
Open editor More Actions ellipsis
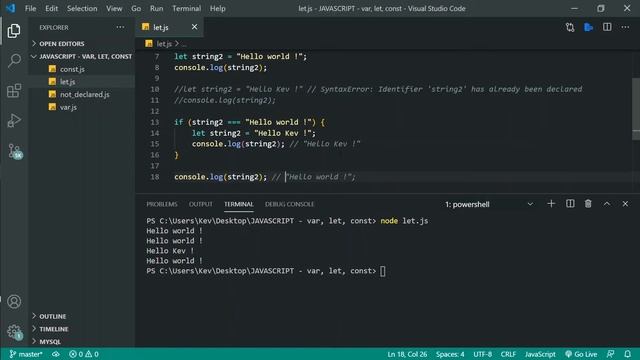pos(625,27)
